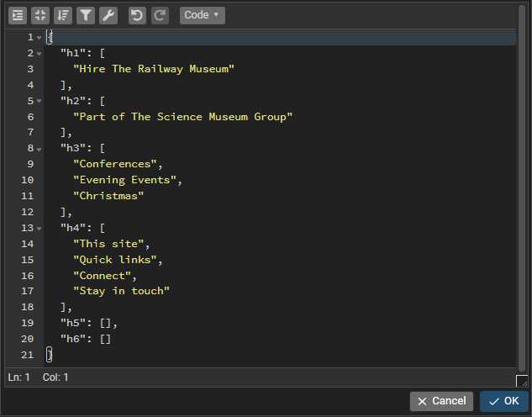
Task: Click the "h6" key on line 20
Action: 73,339
